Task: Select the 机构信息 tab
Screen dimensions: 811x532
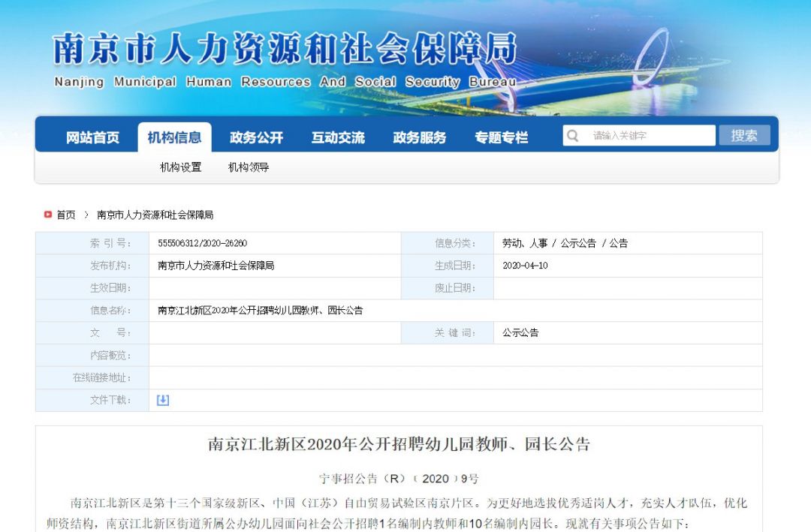Action: click(174, 137)
